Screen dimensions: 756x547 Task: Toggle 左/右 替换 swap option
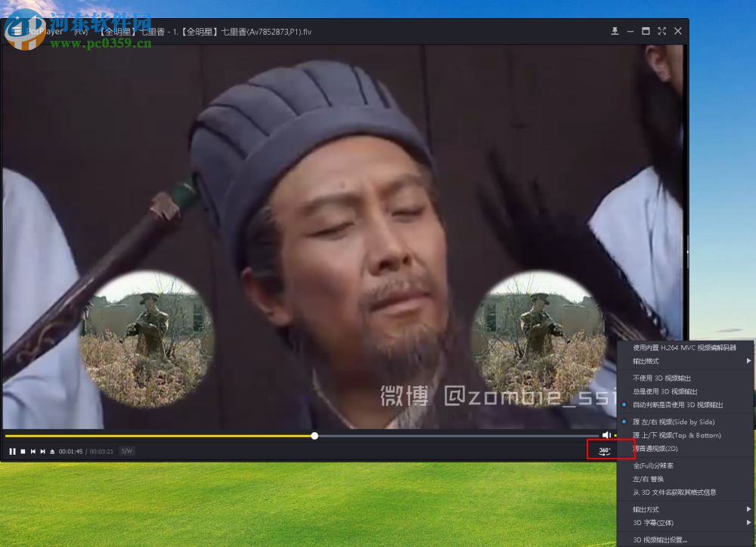[x=654, y=477]
